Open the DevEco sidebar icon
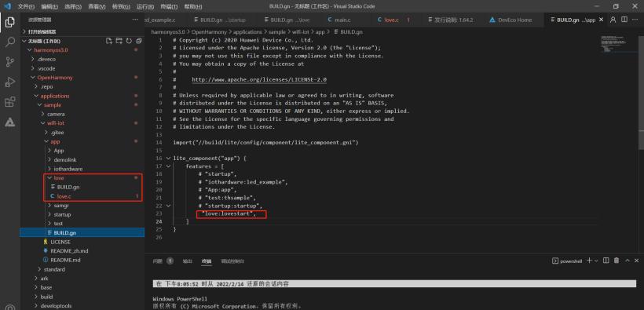644x310 pixels. tap(10, 122)
